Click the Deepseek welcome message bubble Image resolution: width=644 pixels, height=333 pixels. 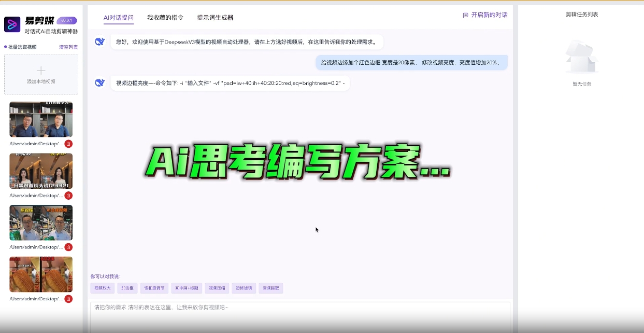(x=247, y=42)
